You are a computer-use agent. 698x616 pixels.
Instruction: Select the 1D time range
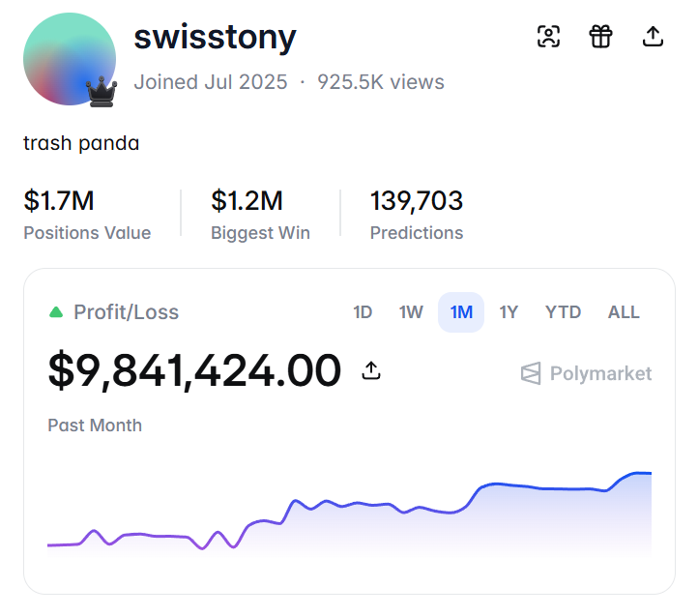click(x=363, y=312)
